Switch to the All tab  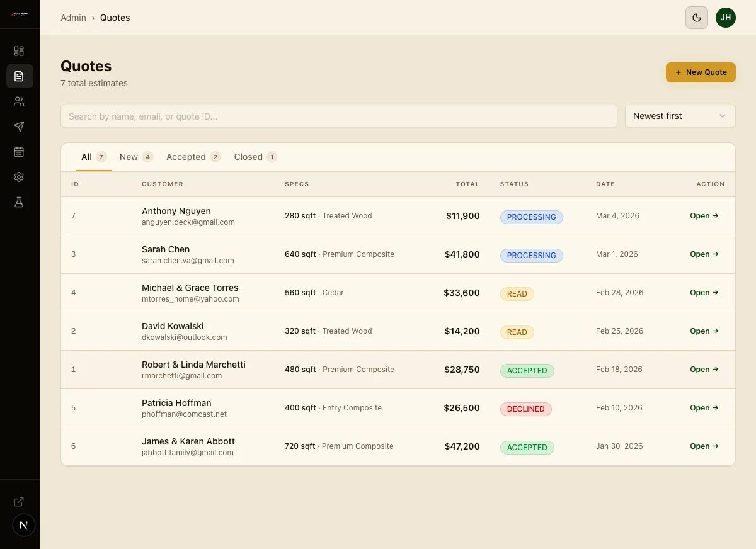tap(94, 157)
